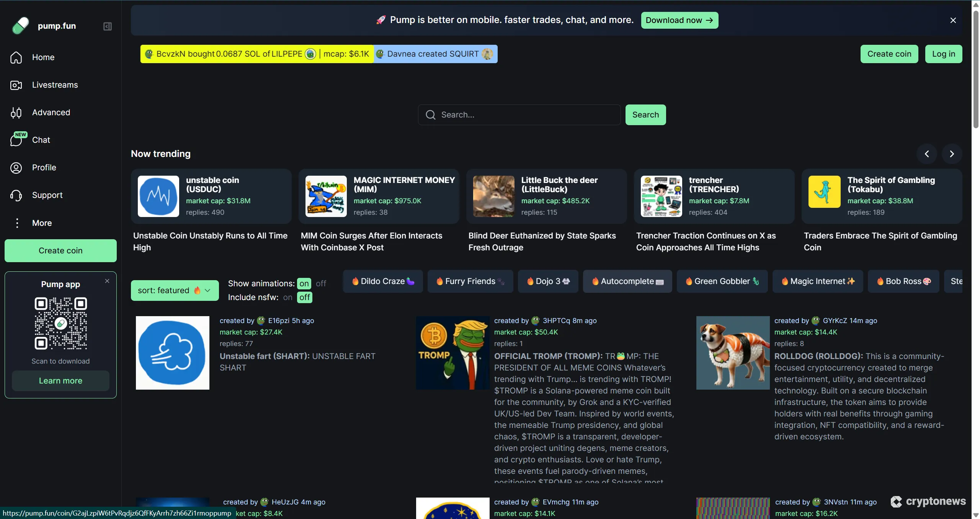Screen dimensions: 980x519
Task: Click the Profile person icon
Action: tap(16, 168)
